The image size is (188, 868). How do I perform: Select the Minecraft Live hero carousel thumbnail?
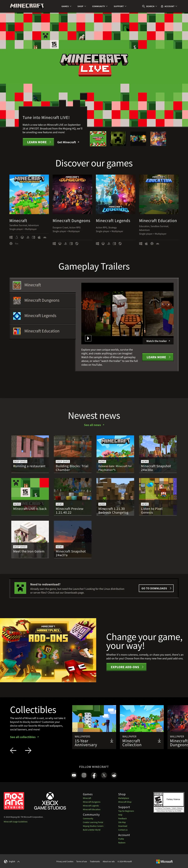click(98, 139)
